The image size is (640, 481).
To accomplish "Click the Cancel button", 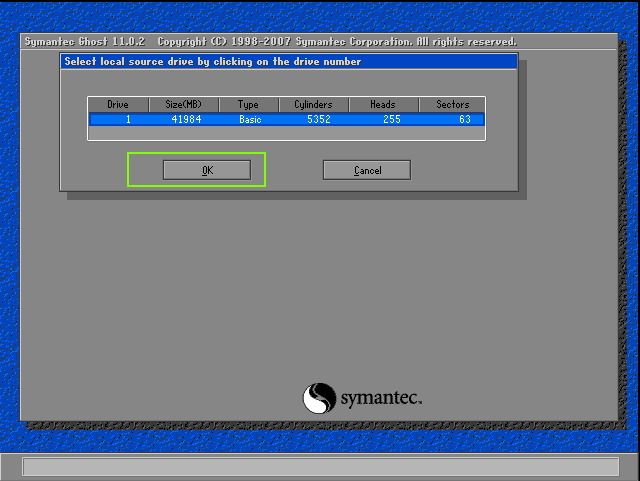I will pyautogui.click(x=367, y=170).
